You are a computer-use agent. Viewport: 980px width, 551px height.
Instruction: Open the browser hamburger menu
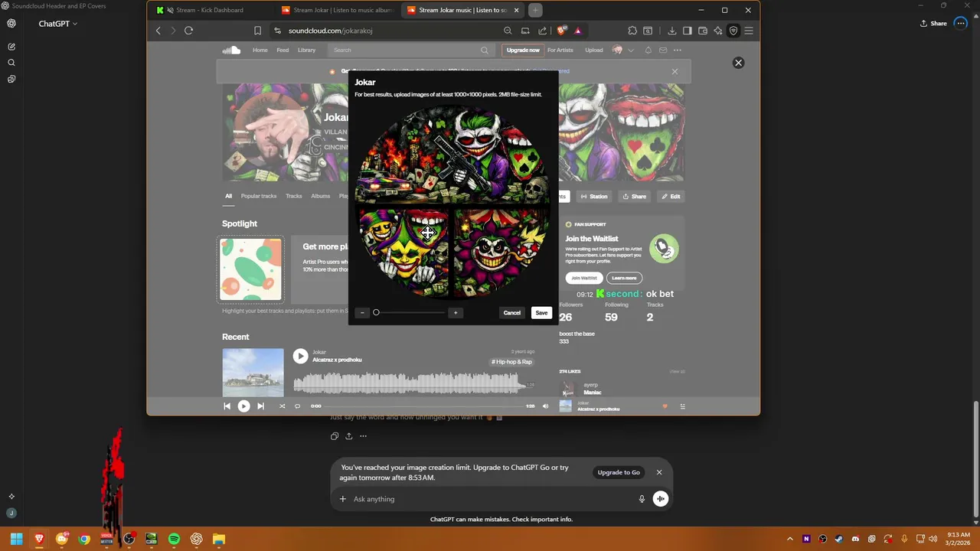point(749,31)
